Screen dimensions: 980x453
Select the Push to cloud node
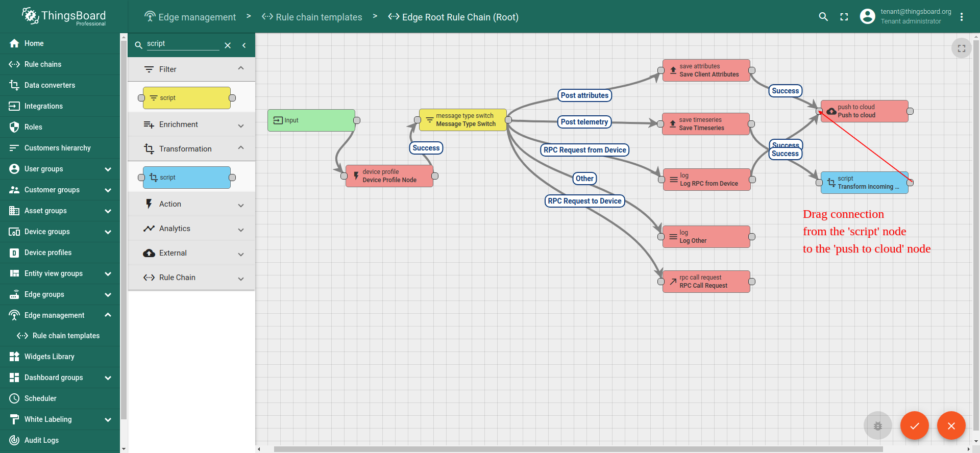pos(865,111)
